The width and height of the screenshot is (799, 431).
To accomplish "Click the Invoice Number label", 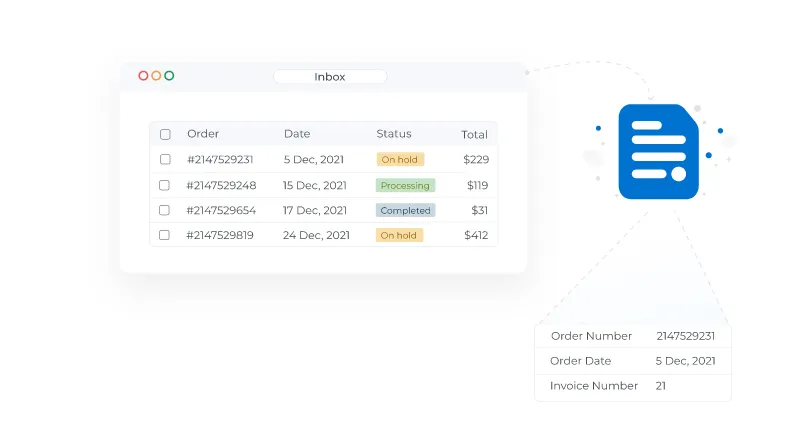I will [594, 386].
